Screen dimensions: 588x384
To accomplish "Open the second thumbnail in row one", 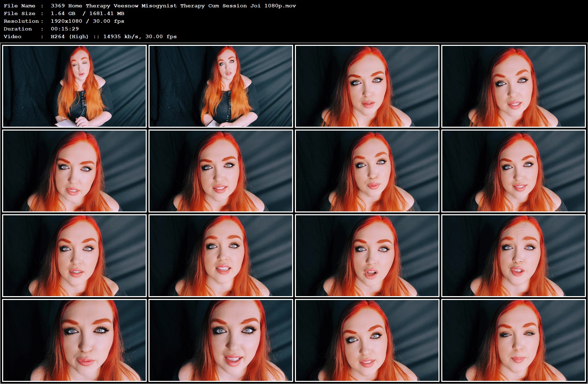I will pos(221,86).
